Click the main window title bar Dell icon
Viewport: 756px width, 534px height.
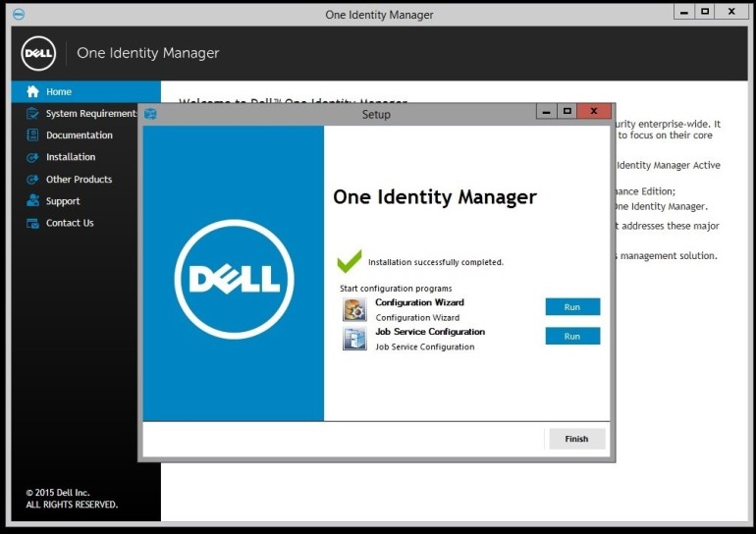[19, 15]
